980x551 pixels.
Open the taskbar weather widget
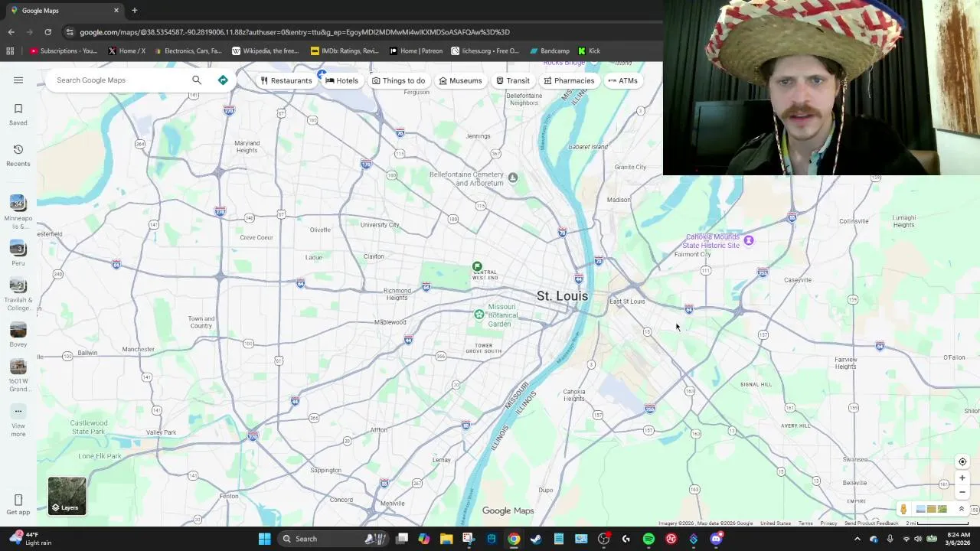(31, 539)
